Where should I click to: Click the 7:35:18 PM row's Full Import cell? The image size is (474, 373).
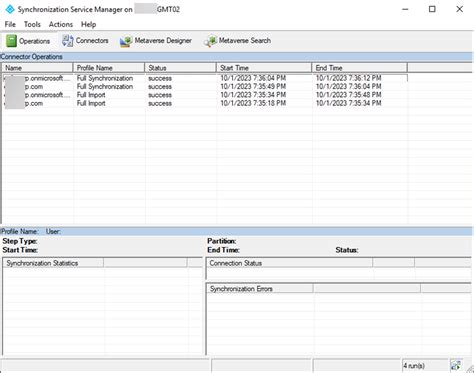pos(91,103)
